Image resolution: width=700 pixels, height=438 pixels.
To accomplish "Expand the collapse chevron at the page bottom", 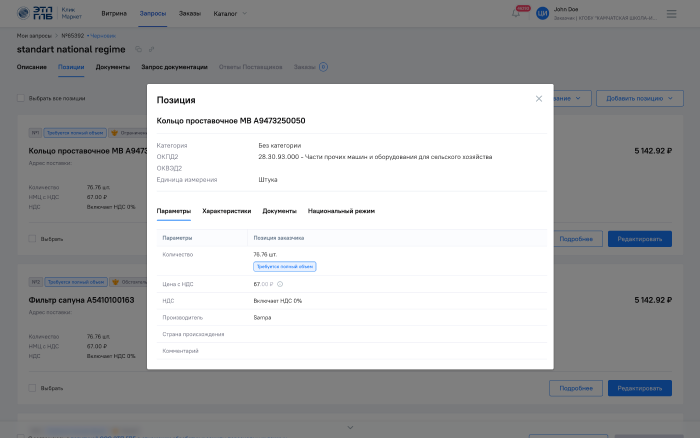I will tap(350, 427).
